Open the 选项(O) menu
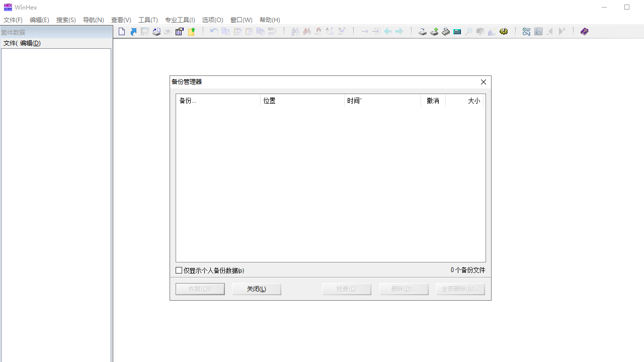 point(212,20)
